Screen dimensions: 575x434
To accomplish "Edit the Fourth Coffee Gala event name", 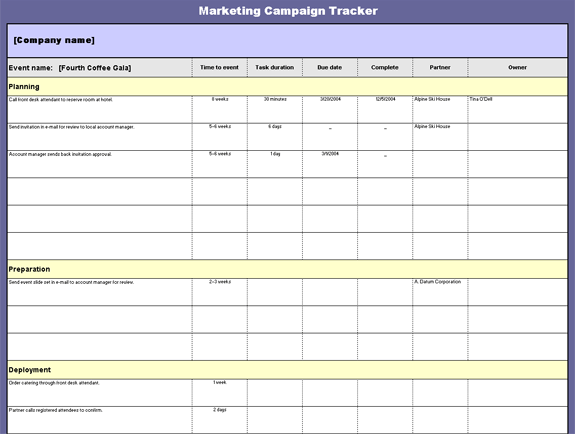I will [95, 68].
